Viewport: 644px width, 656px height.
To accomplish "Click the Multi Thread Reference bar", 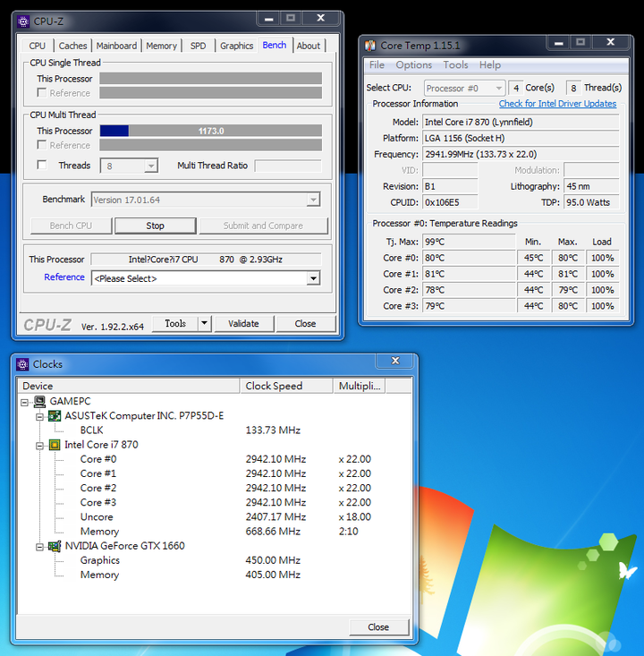I will click(211, 145).
